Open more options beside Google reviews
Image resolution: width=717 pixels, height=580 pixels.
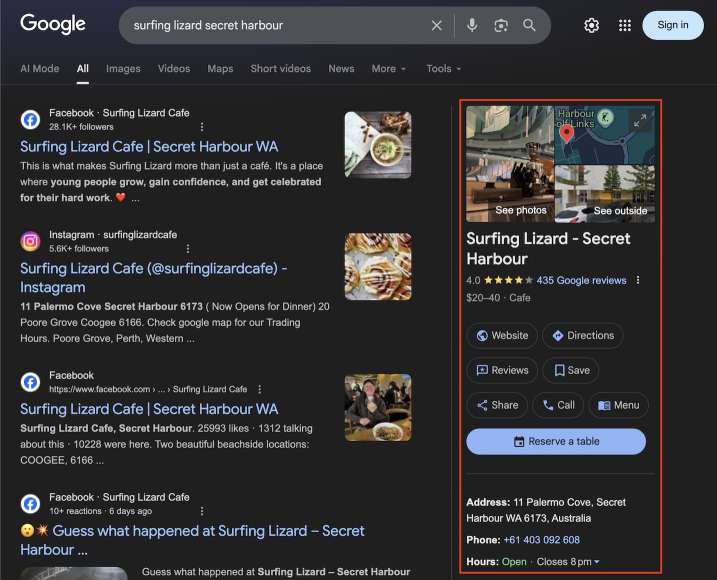[x=638, y=280]
